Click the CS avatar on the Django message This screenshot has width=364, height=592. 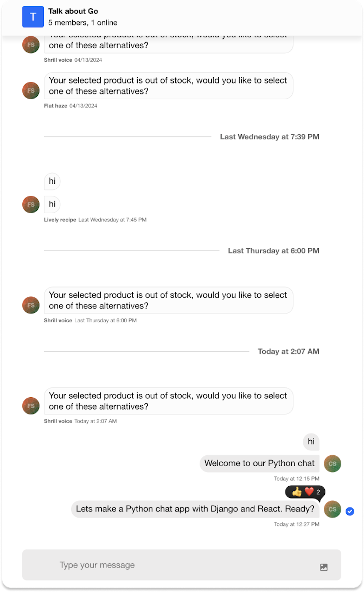(332, 509)
